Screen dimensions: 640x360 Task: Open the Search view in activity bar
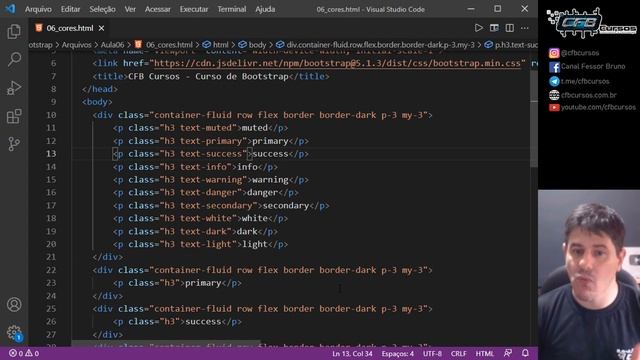[x=14, y=60]
